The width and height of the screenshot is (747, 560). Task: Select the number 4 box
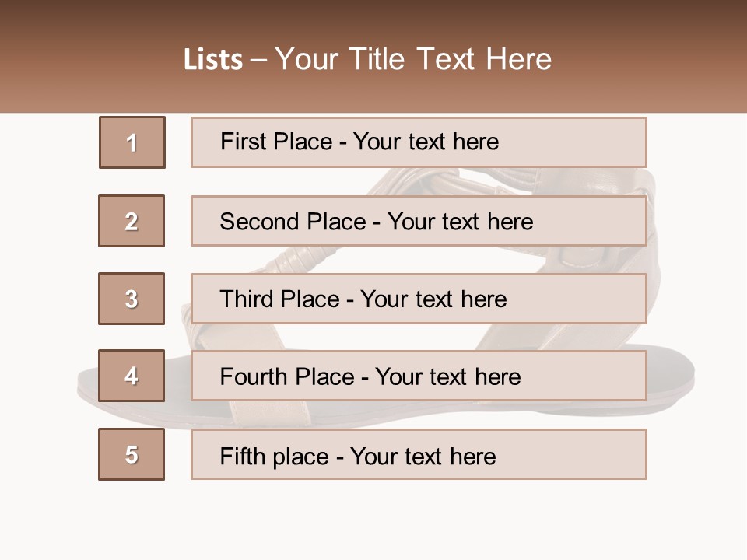[132, 376]
